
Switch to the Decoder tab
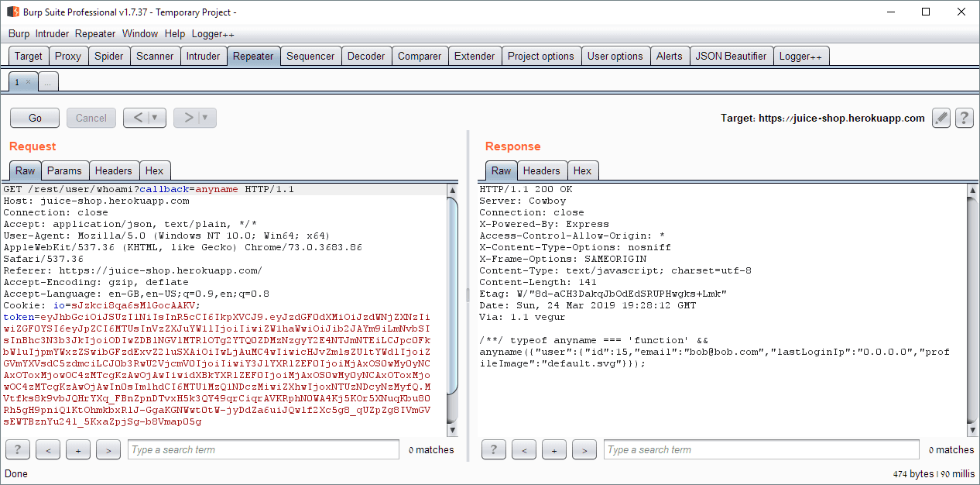coord(366,56)
